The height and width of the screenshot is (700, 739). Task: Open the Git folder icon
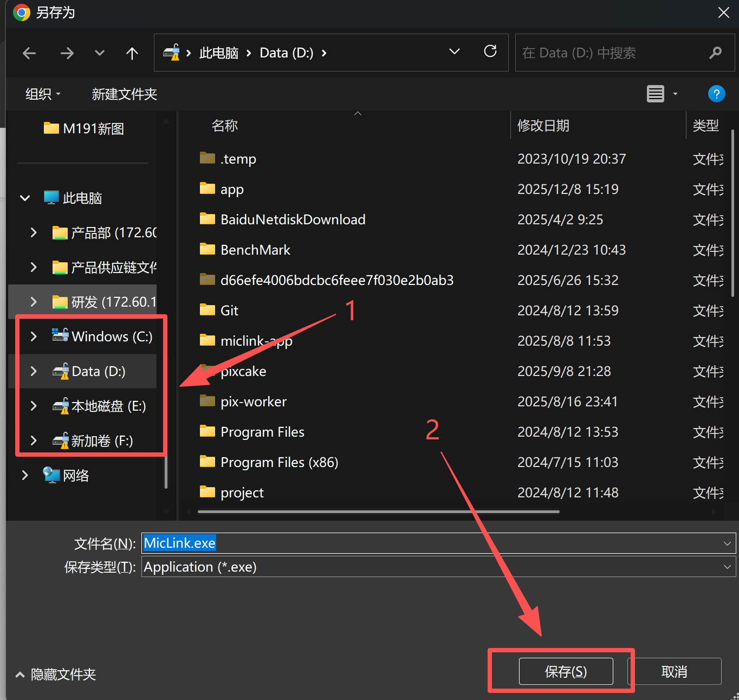point(208,310)
